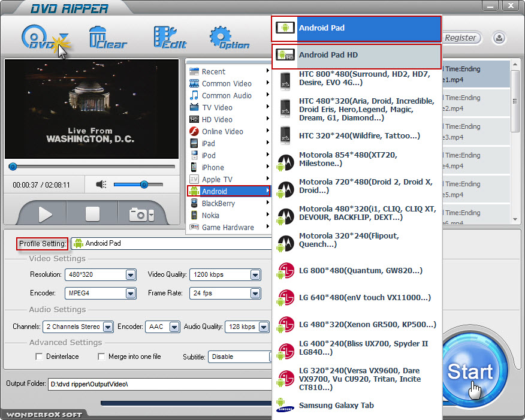Play the video preview

[x=45, y=214]
